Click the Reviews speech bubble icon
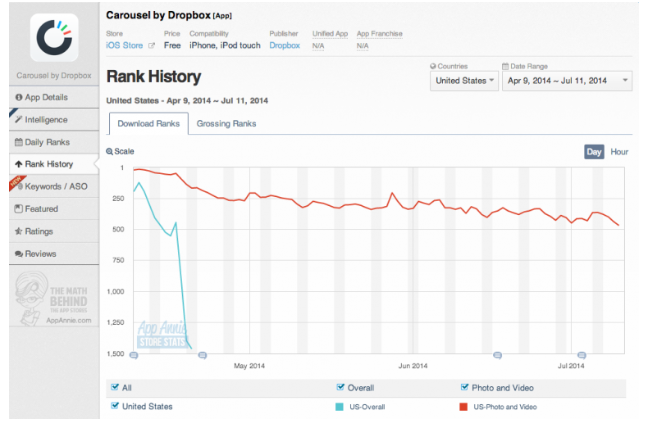Screen dimensions: 656x422 pyautogui.click(x=18, y=254)
